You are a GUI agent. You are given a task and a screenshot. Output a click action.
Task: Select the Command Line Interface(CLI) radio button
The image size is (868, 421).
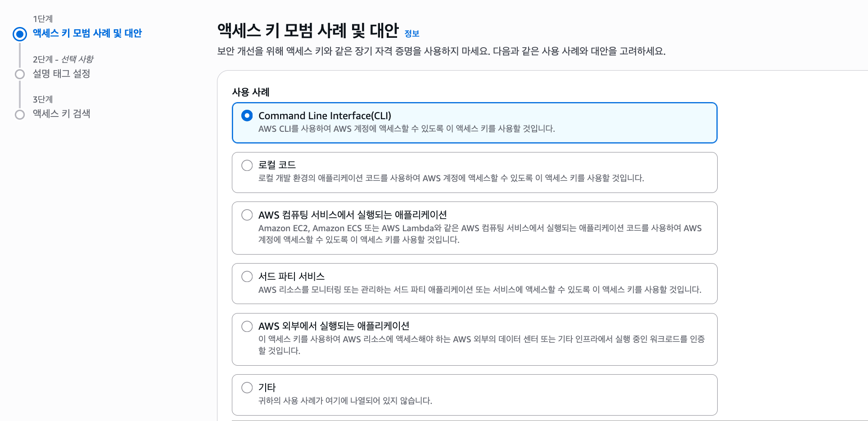(x=247, y=116)
